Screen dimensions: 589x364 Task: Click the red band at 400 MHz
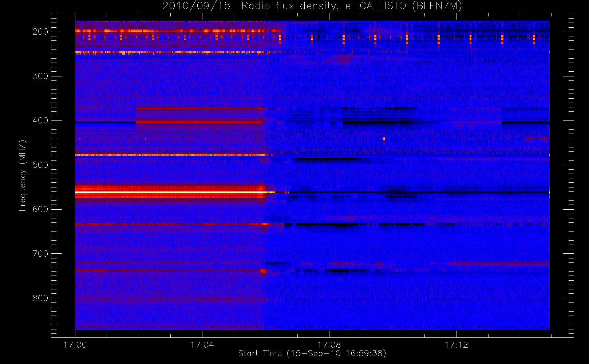click(x=199, y=122)
